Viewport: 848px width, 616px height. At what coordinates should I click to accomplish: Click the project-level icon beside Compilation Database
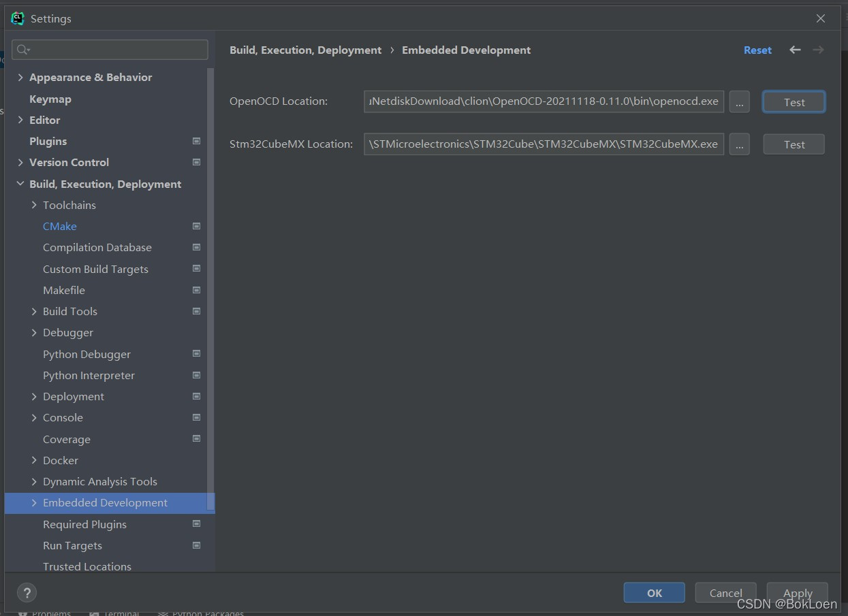tap(196, 247)
